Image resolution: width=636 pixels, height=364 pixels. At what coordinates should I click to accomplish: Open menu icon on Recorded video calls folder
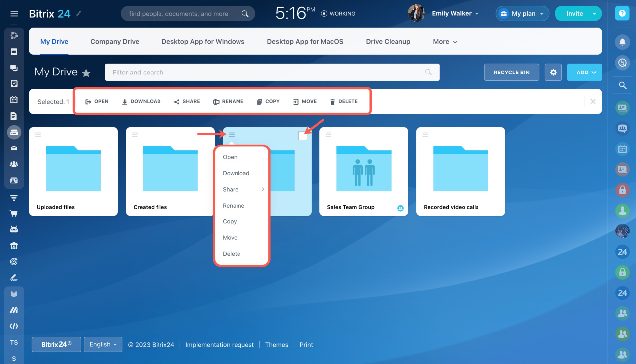[x=425, y=134]
